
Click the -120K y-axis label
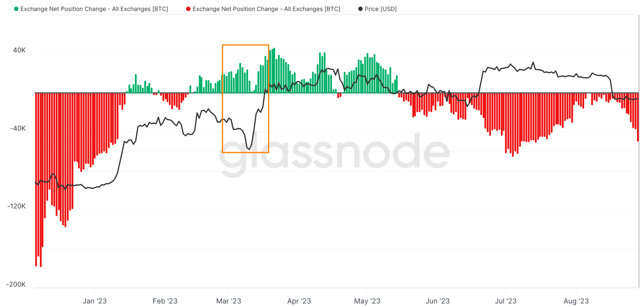(x=16, y=206)
